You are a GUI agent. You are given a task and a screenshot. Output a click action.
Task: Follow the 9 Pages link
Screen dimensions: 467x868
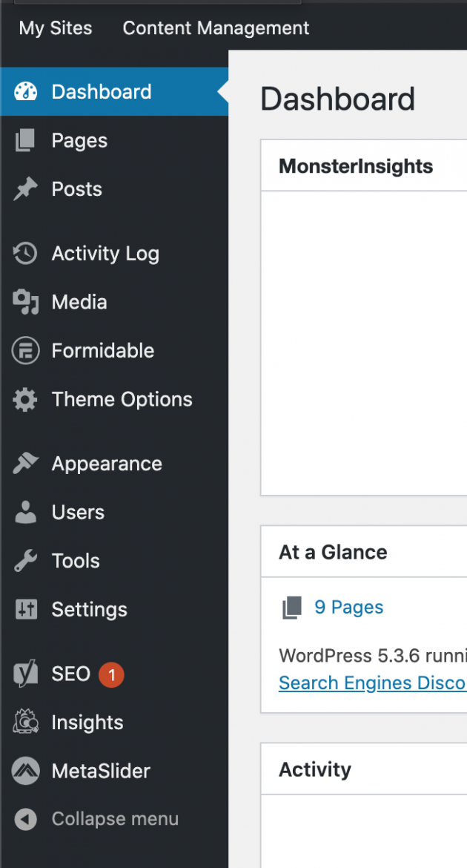point(348,607)
